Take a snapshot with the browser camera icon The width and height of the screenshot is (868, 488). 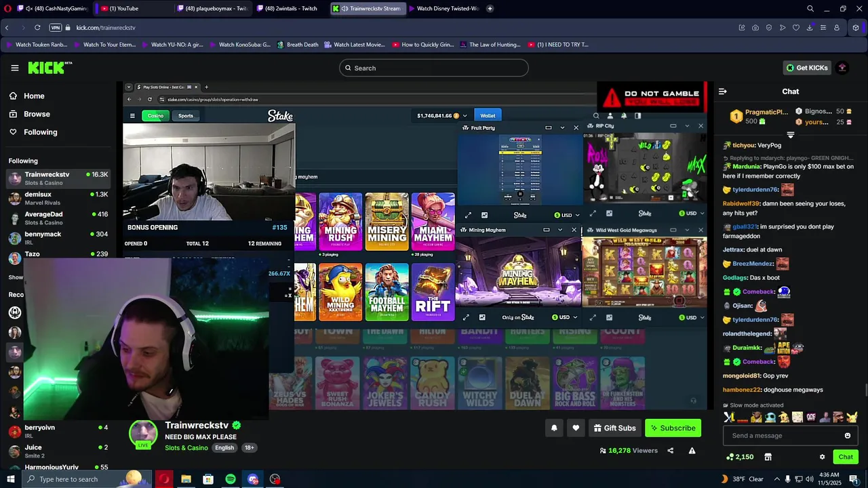pyautogui.click(x=755, y=28)
